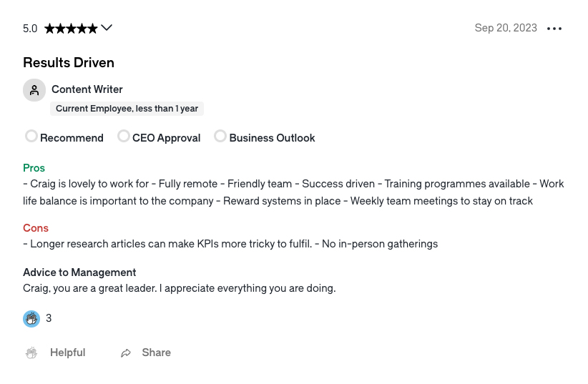Click the 5.0 rating score
This screenshot has height=384, width=588.
[x=30, y=29]
